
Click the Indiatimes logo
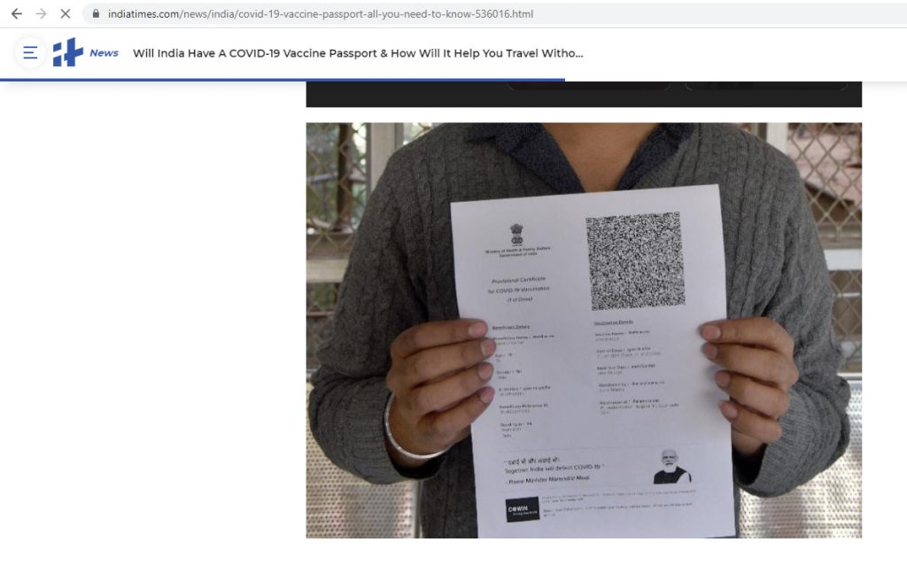click(x=68, y=52)
